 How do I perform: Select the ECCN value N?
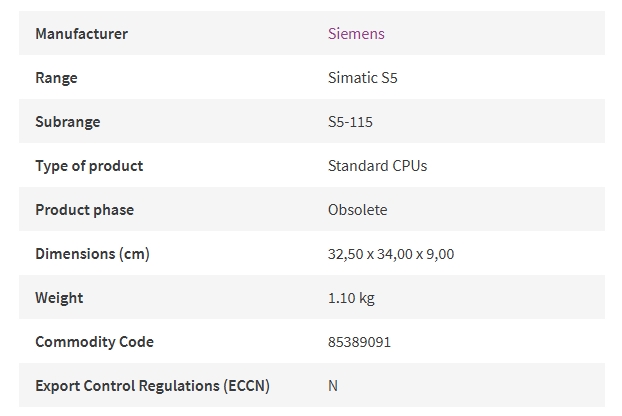click(333, 386)
